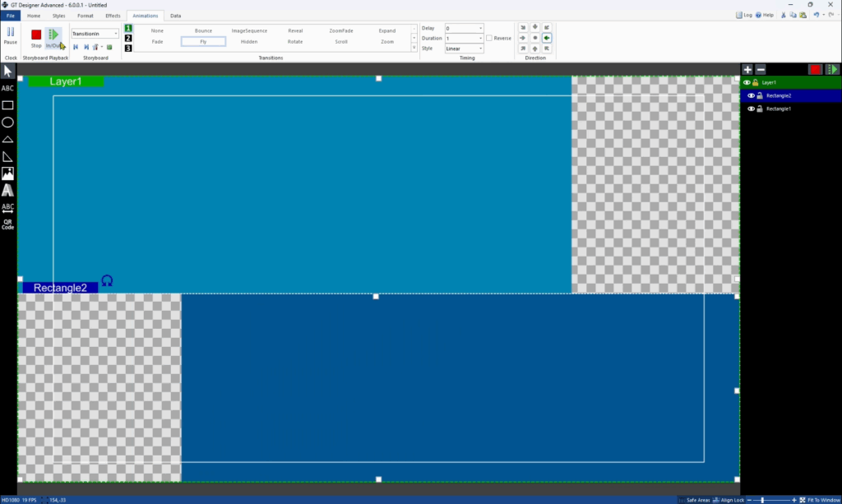Select the Rectangle shape tool

(x=7, y=105)
